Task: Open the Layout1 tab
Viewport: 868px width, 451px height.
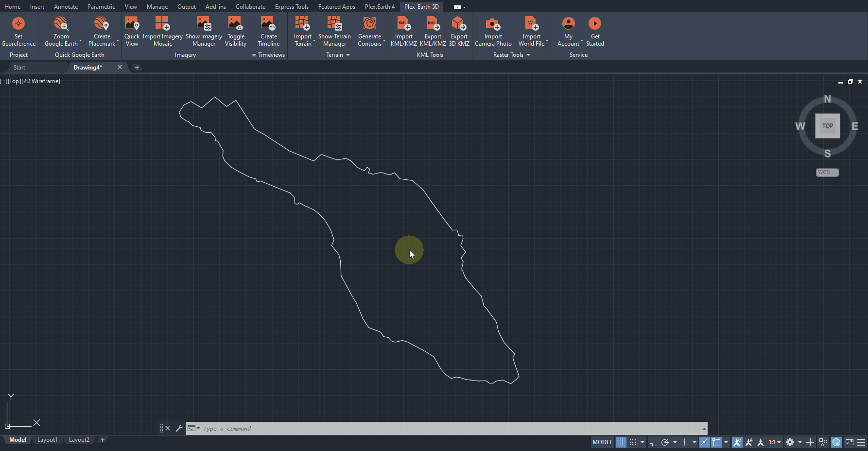Action: pyautogui.click(x=47, y=440)
